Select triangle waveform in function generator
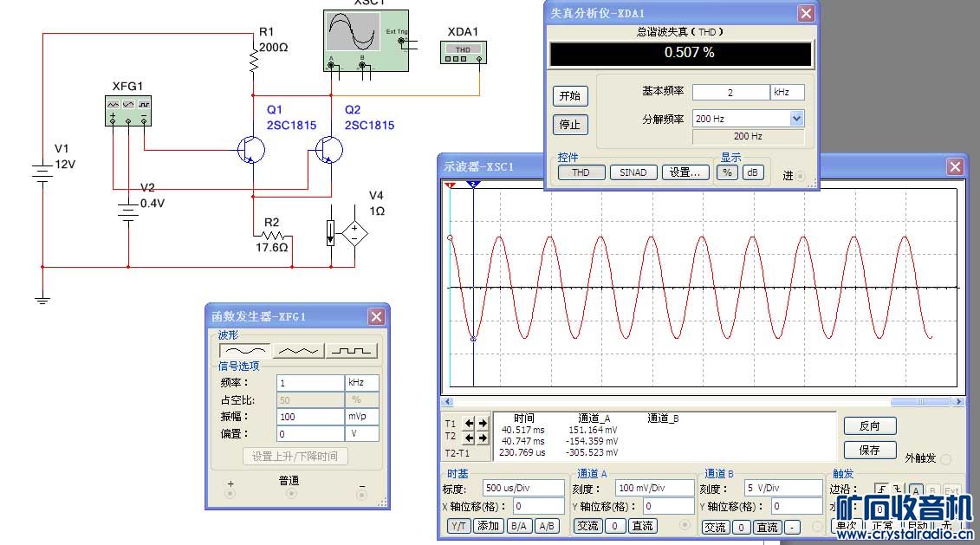The width and height of the screenshot is (980, 545). click(299, 351)
